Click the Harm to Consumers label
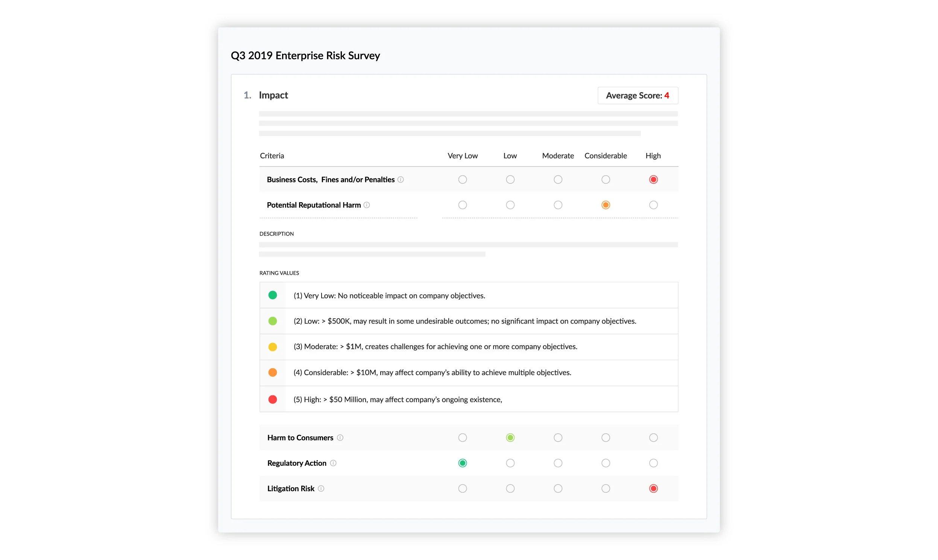The image size is (938, 560). (300, 438)
